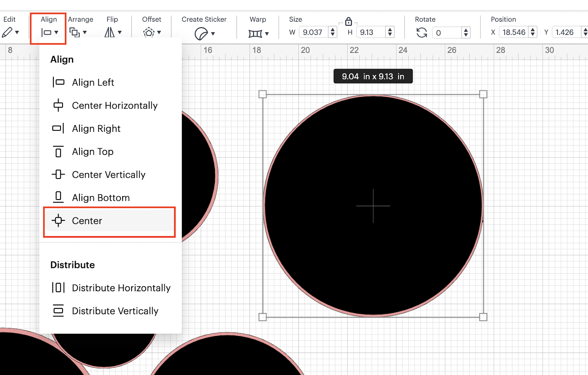This screenshot has width=588, height=375.
Task: Expand the Flip dropdown arrow
Action: (x=120, y=32)
